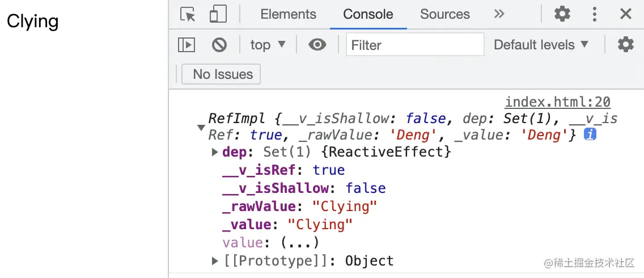Click the No Issues button
This screenshot has width=644, height=278.
click(222, 74)
